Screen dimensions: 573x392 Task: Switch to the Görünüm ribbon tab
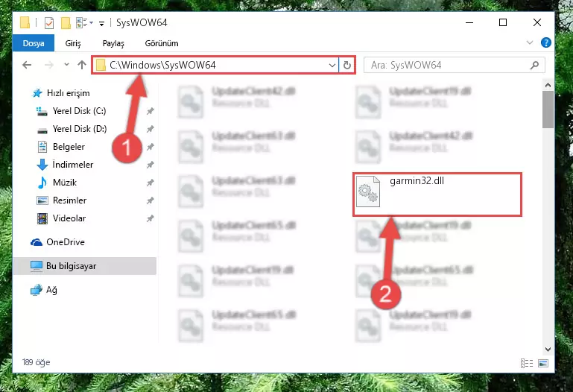coord(162,43)
